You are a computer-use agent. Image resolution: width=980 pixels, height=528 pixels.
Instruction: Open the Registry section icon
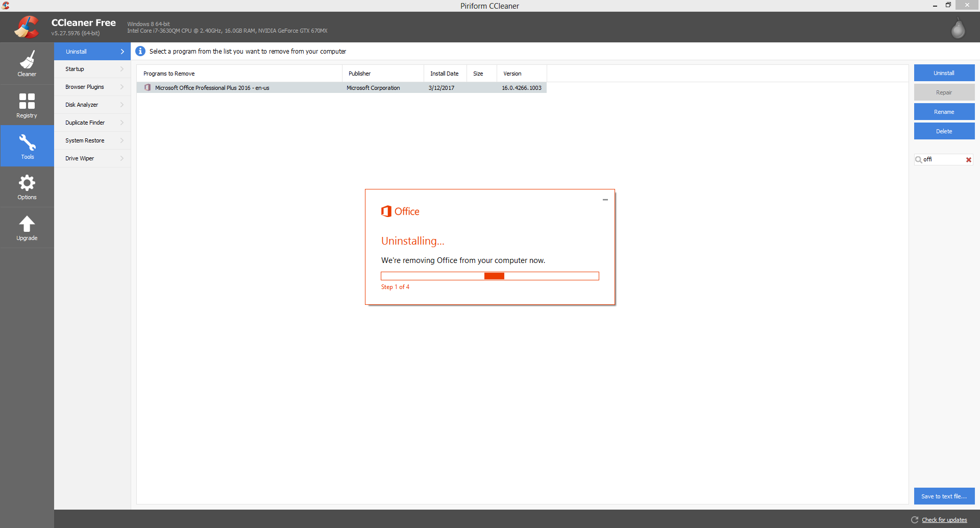tap(27, 101)
